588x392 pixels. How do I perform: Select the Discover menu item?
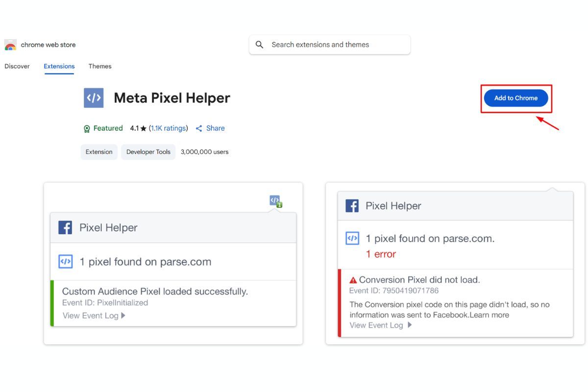pyautogui.click(x=17, y=66)
